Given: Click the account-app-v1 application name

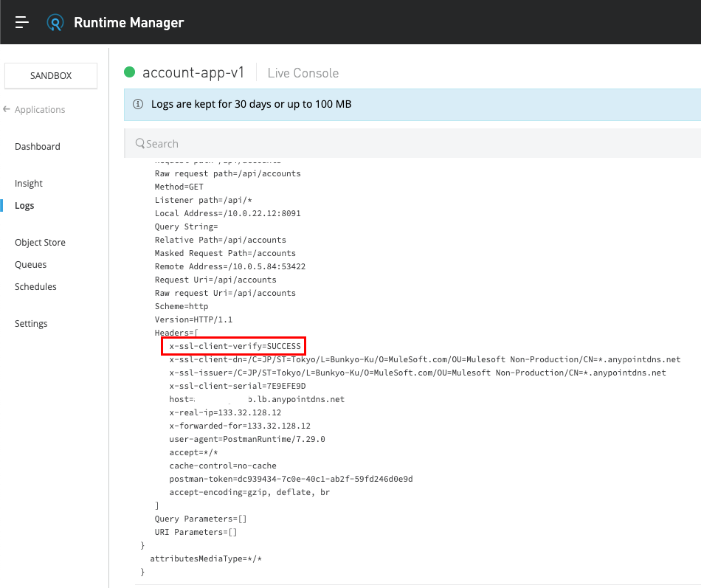Looking at the screenshot, I should point(193,72).
